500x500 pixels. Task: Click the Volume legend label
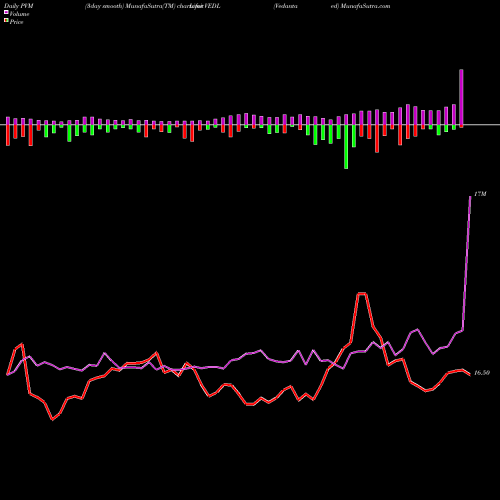click(19, 14)
